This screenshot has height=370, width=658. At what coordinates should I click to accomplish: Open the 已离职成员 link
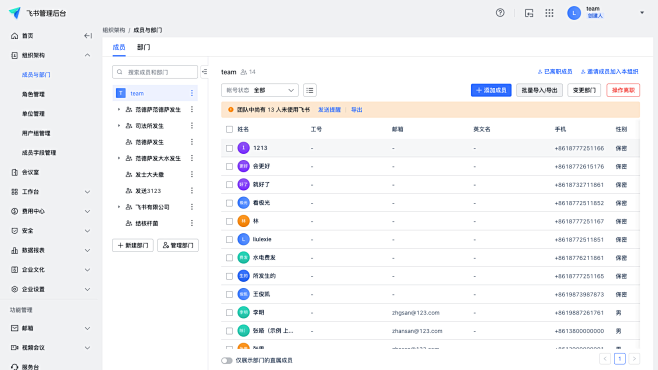coord(555,72)
